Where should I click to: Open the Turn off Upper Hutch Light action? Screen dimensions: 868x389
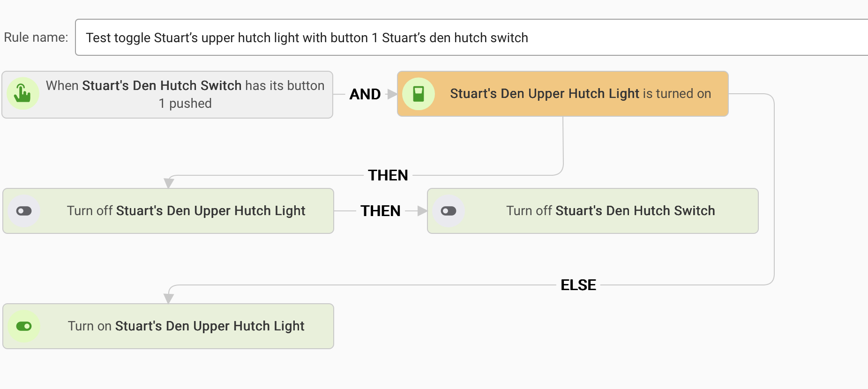[186, 211]
